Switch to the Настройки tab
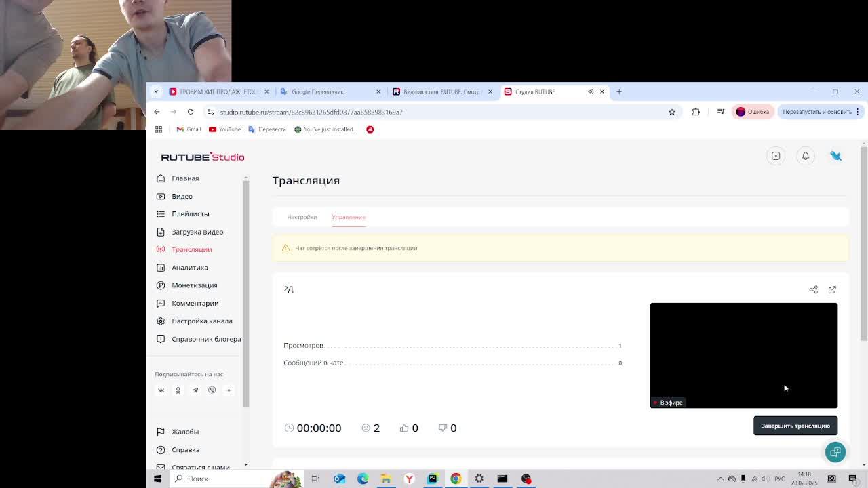The height and width of the screenshot is (488, 868). 302,217
